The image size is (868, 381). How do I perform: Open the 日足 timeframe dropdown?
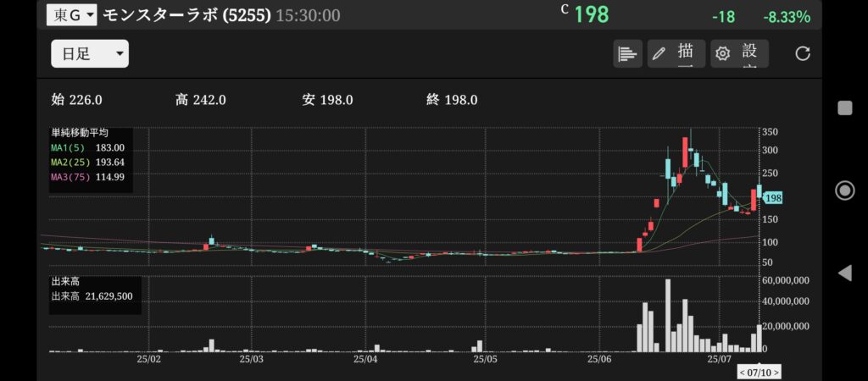pyautogui.click(x=90, y=53)
